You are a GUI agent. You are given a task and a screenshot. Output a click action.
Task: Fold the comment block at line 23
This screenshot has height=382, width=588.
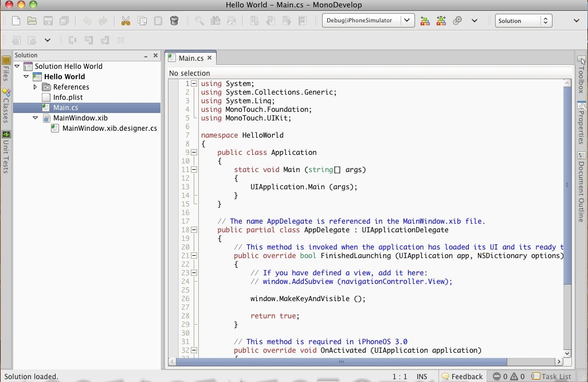point(194,273)
